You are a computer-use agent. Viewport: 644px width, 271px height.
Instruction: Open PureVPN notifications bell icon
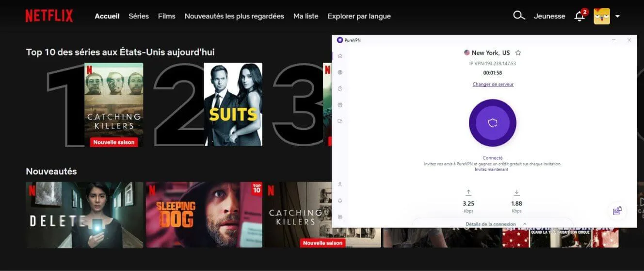click(340, 201)
